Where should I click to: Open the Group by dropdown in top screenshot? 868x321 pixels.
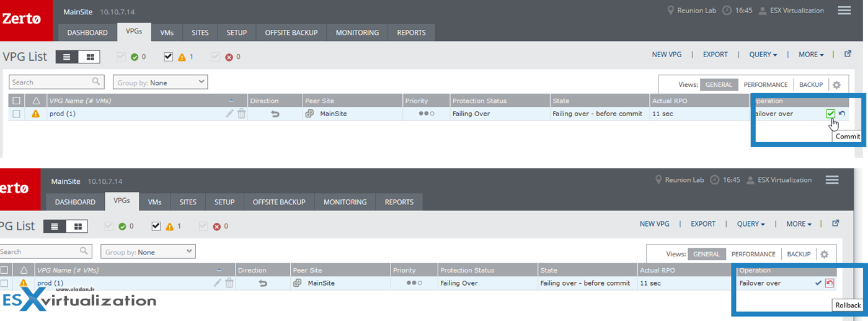[x=161, y=82]
